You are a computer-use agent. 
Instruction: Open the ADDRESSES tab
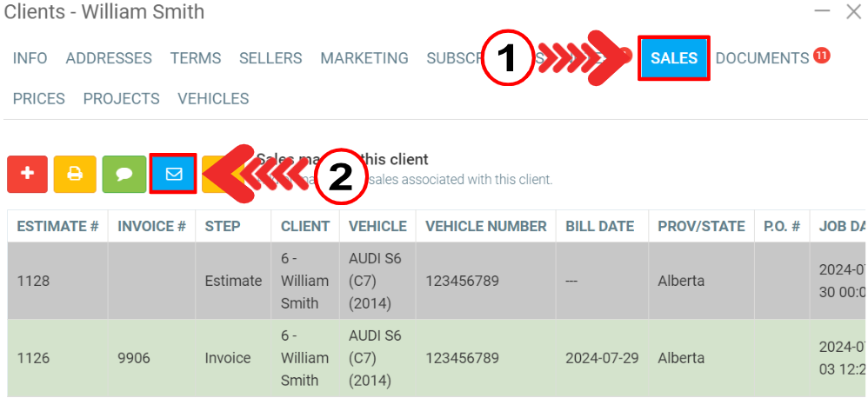[109, 58]
